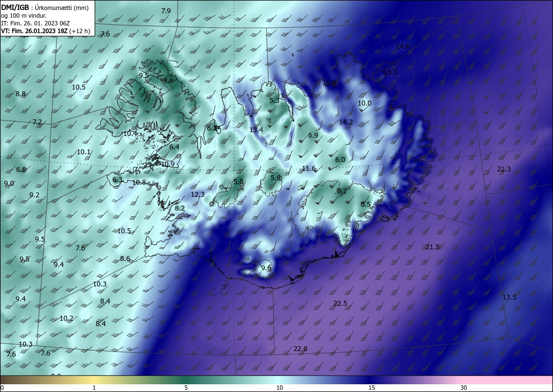The height and width of the screenshot is (392, 553).
Task: Click the 5.2 value on Vatnajökull
Action: [342, 191]
